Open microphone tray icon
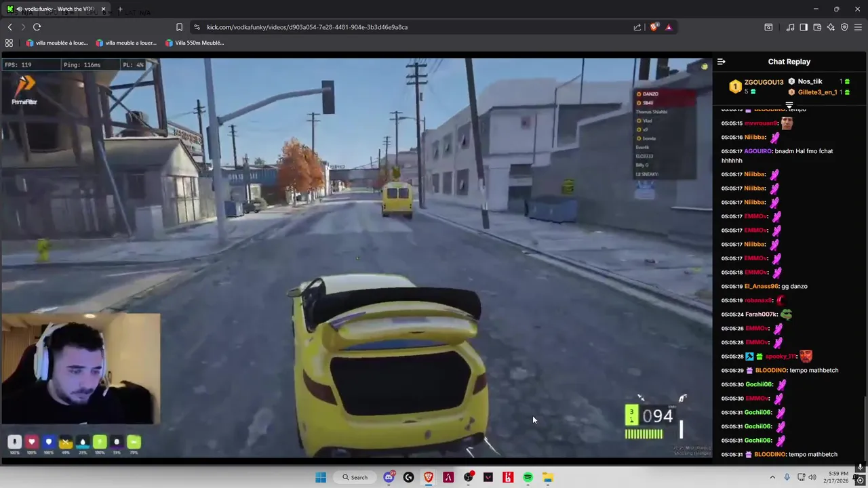Image resolution: width=868 pixels, height=488 pixels. point(787,477)
